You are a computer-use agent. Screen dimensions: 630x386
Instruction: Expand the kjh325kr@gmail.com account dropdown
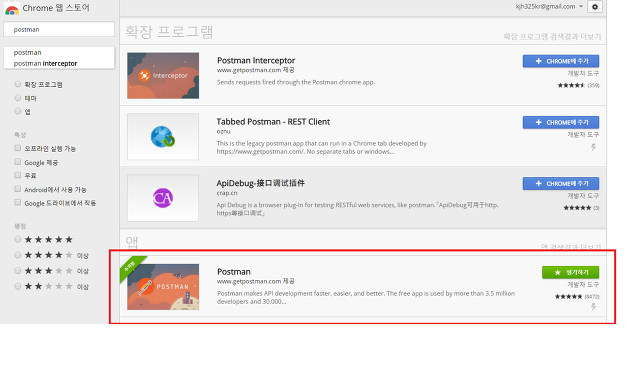click(549, 6)
